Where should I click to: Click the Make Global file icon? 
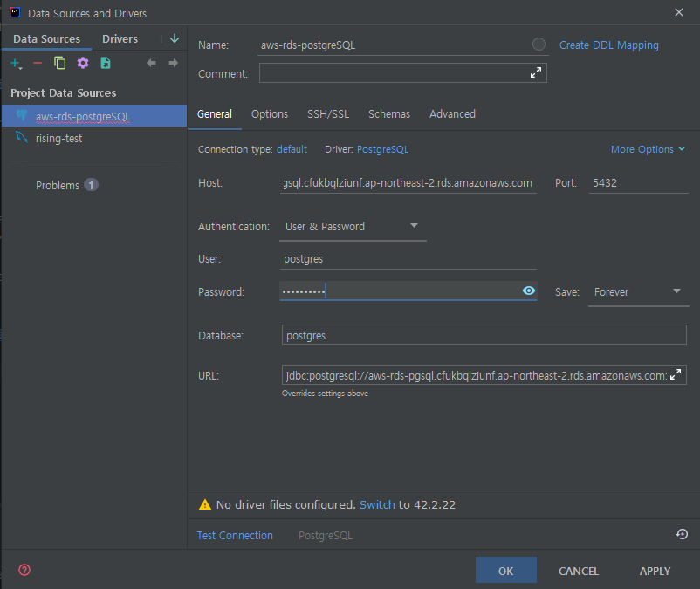pyautogui.click(x=106, y=64)
